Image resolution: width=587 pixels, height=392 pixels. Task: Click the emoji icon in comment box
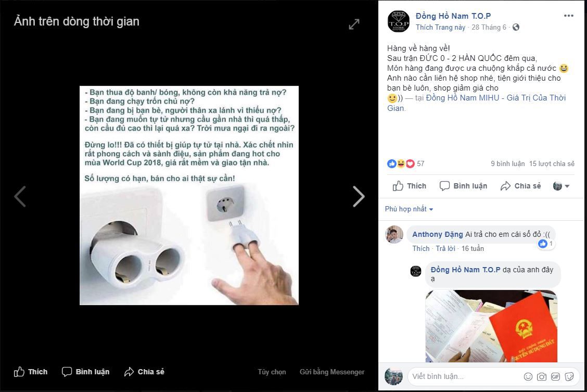click(x=528, y=377)
